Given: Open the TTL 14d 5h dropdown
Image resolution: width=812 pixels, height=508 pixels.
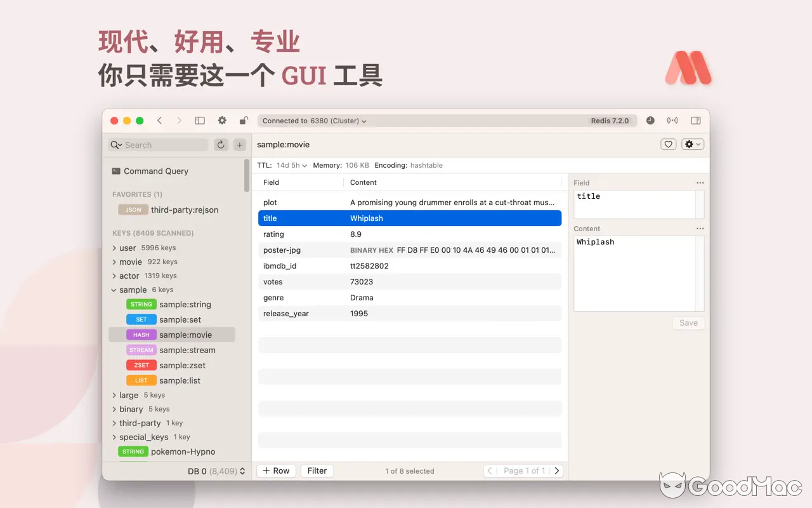Looking at the screenshot, I should (291, 165).
